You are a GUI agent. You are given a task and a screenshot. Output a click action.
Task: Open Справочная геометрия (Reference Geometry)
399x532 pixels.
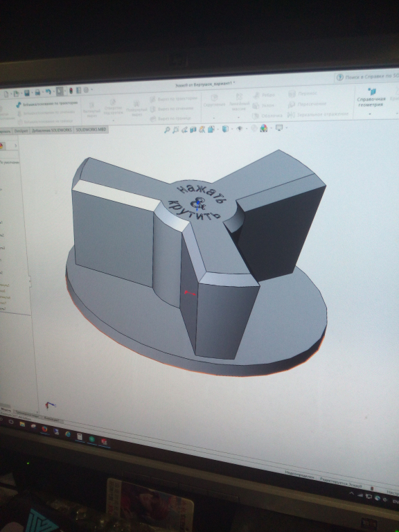[x=371, y=98]
